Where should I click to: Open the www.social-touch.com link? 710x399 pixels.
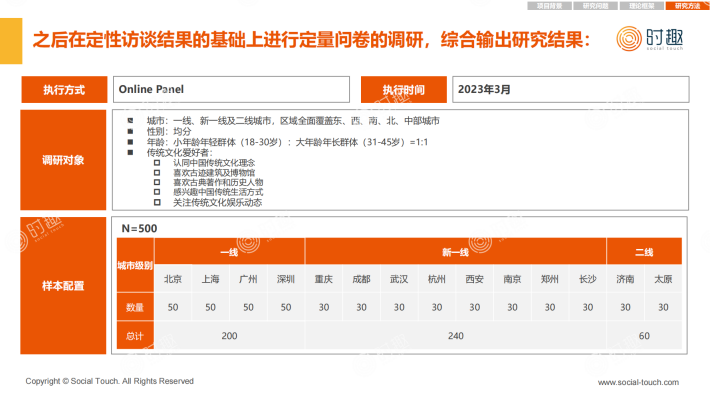638,382
